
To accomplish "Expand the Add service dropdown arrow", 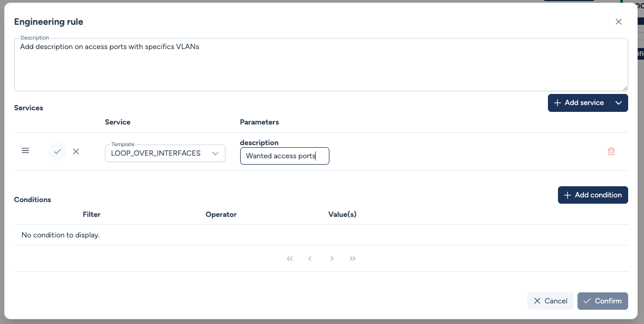I will click(619, 103).
